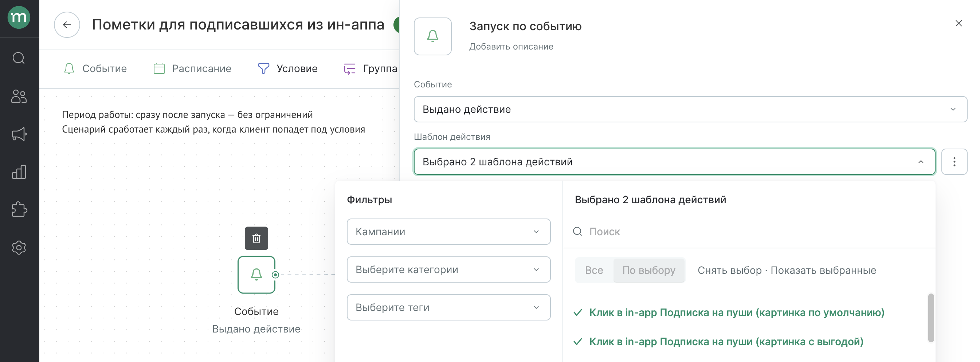Open the Mindbox home logo

19,17
